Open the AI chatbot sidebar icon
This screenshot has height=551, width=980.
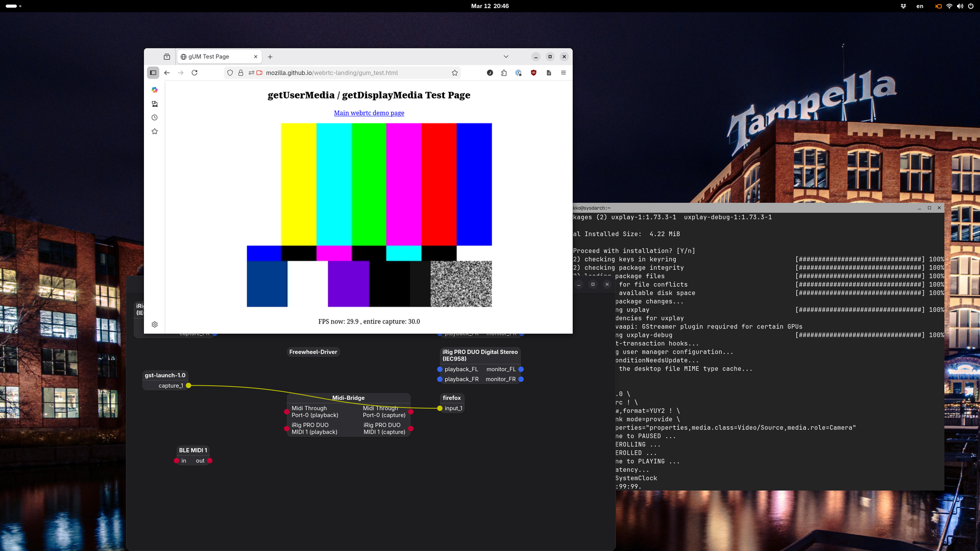pyautogui.click(x=155, y=90)
